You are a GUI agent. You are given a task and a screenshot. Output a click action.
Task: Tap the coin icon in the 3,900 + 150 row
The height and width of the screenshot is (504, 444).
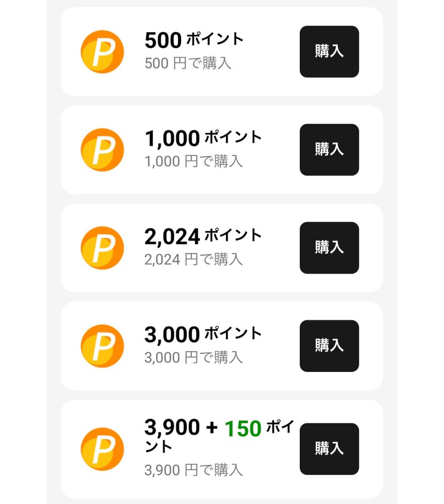tap(102, 449)
